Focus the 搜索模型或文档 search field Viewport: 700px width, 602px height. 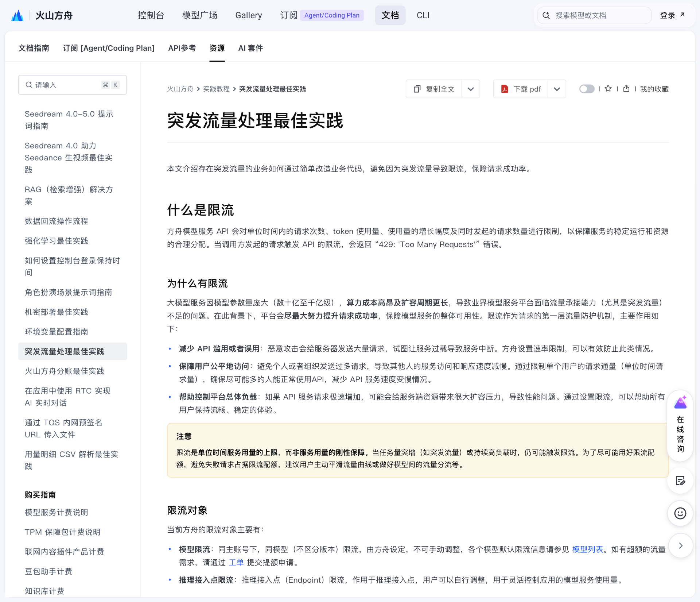click(x=594, y=15)
